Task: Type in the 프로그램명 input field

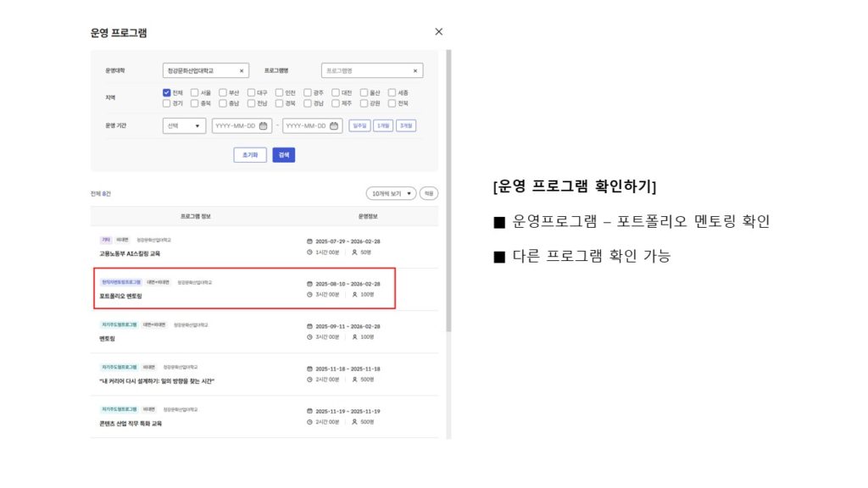Action: tap(364, 71)
